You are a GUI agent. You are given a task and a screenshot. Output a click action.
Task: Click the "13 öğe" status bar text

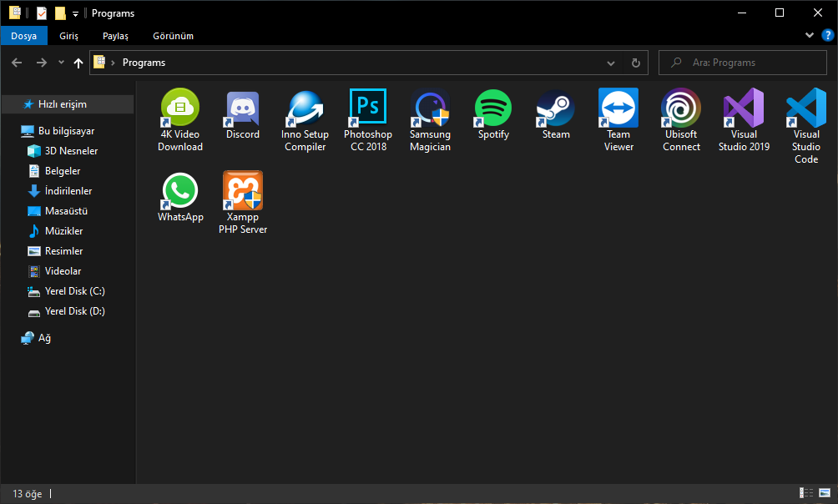[28, 493]
